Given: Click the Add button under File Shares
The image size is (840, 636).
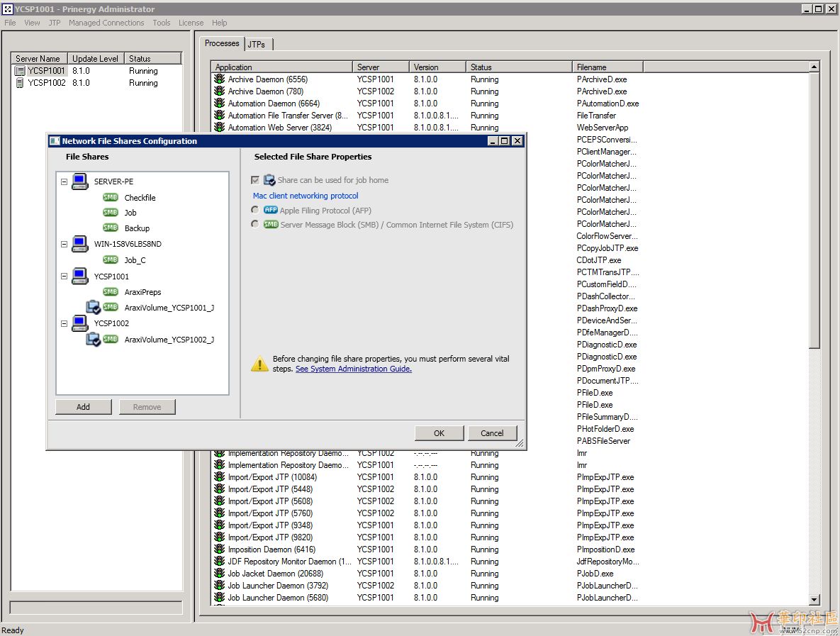Looking at the screenshot, I should click(x=83, y=407).
